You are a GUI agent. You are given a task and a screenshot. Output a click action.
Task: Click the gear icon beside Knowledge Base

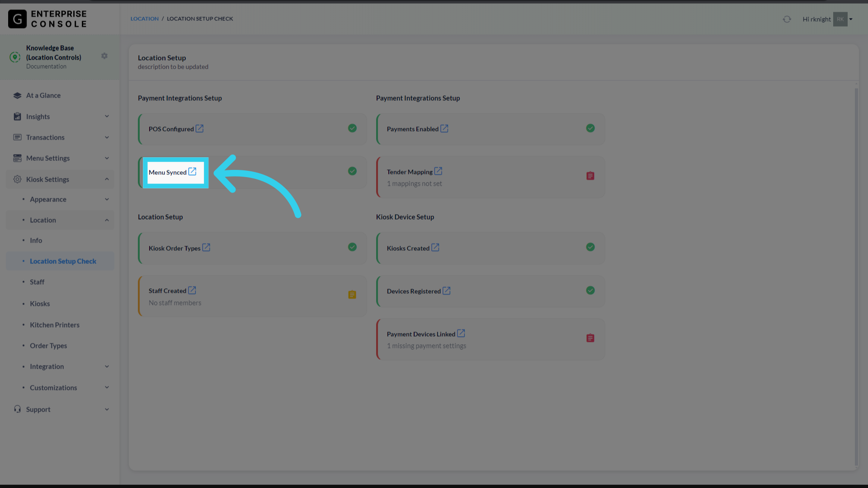pos(104,56)
